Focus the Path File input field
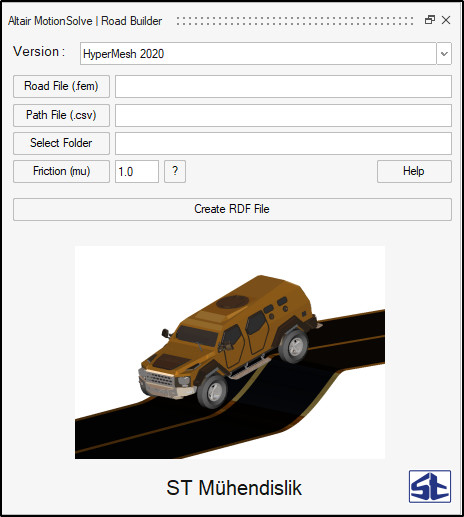Image resolution: width=464 pixels, height=517 pixels. point(283,115)
